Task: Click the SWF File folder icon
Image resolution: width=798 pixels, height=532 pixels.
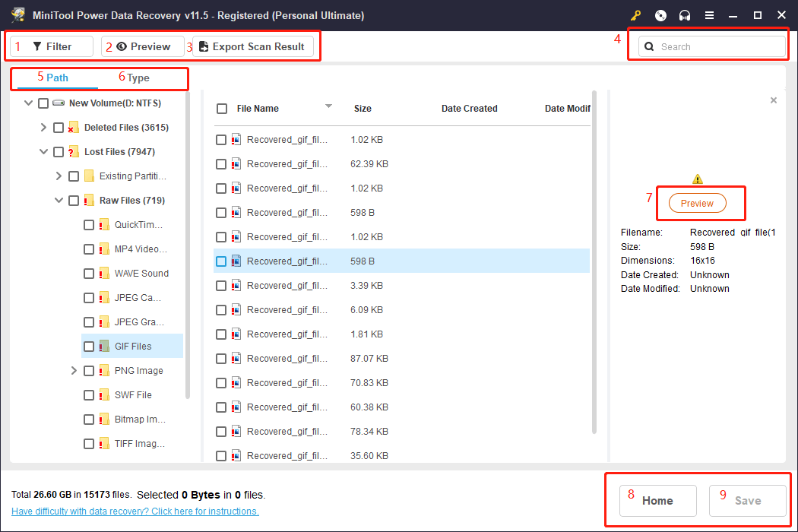Action: 104,395
